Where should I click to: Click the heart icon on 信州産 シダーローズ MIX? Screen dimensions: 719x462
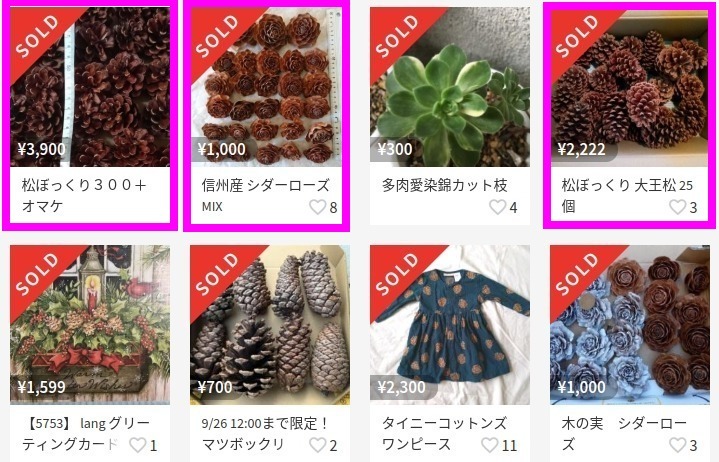coord(317,207)
